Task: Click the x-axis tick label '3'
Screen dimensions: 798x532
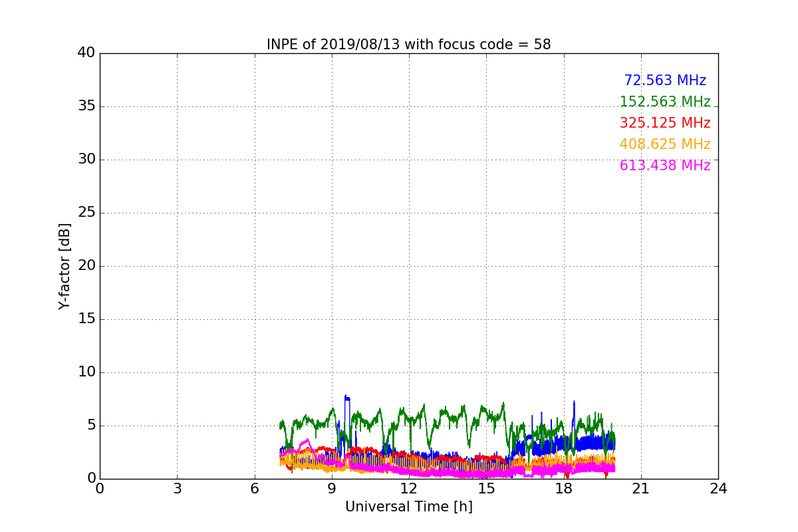Action: pyautogui.click(x=177, y=489)
